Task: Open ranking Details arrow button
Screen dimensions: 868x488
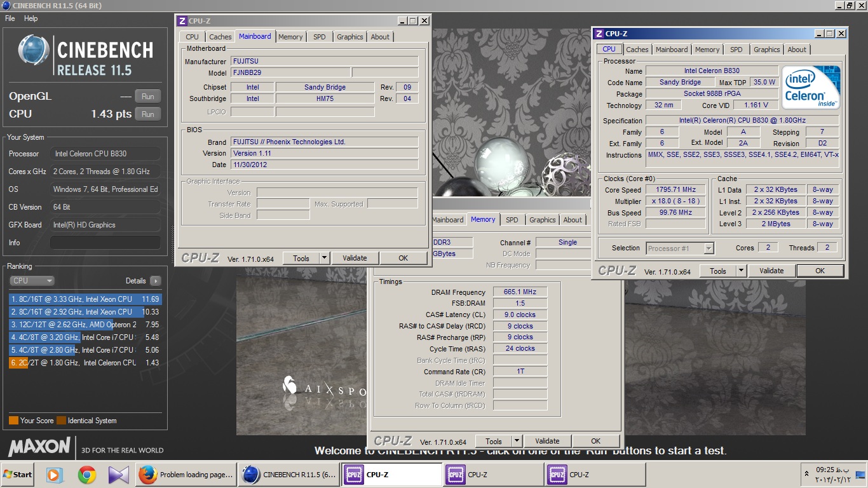Action: point(155,281)
